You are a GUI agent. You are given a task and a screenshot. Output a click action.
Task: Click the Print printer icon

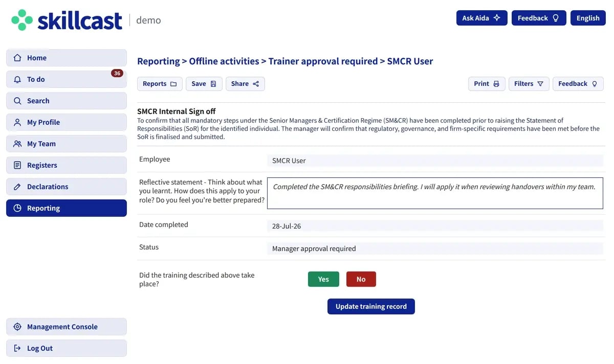point(496,84)
